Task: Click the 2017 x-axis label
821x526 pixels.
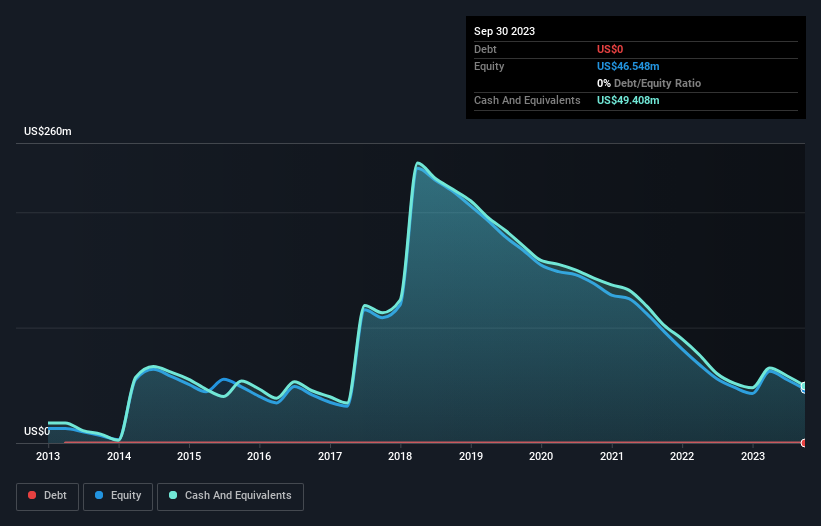Action: click(x=330, y=456)
